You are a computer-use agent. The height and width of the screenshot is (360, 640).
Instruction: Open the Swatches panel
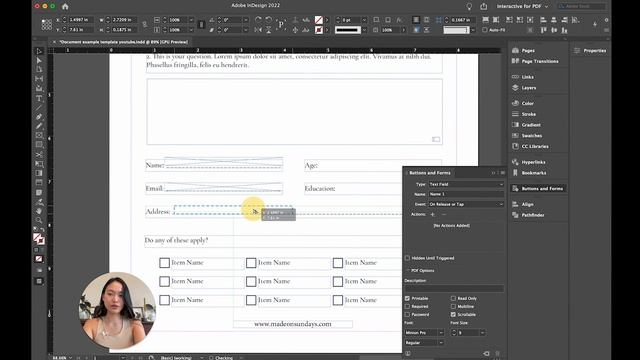click(527, 136)
